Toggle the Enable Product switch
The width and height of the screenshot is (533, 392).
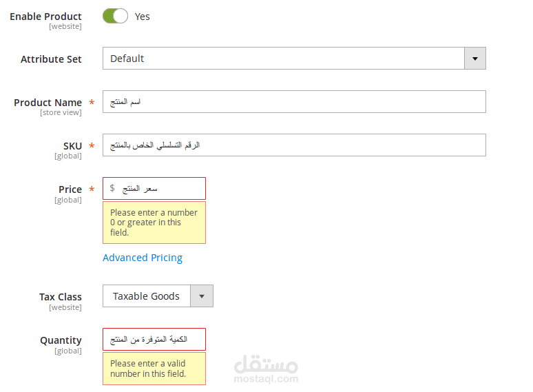point(115,16)
